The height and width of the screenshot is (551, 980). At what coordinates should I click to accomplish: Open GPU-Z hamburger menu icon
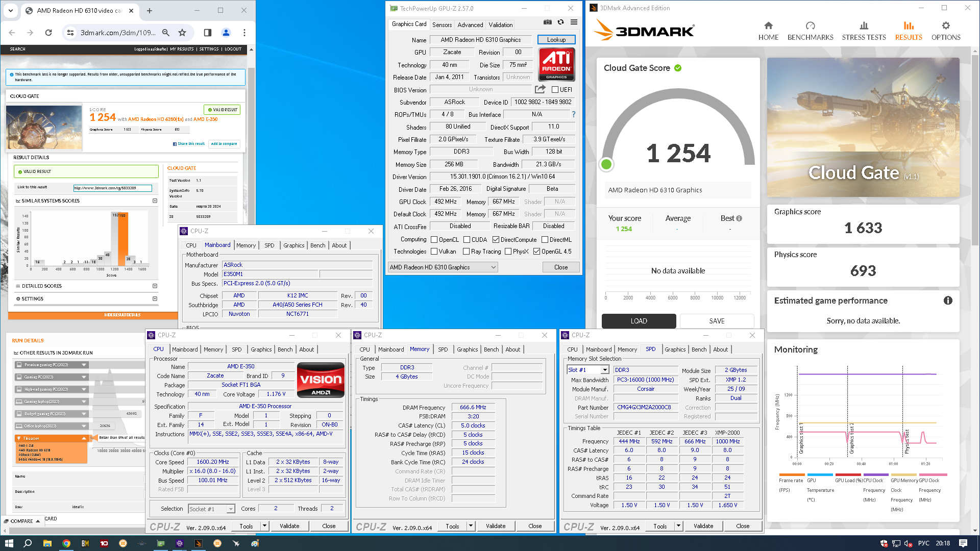pyautogui.click(x=574, y=22)
